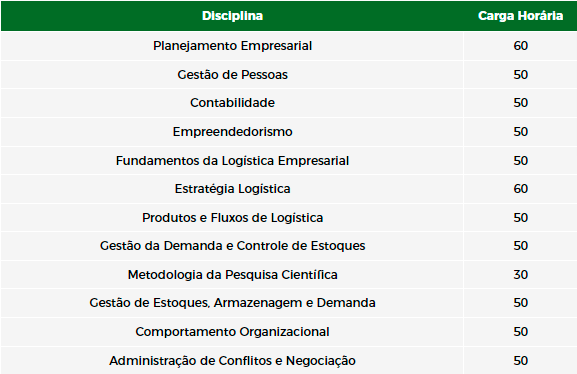Select the Estratégia Logística discipline
This screenshot has height=374, width=577.
tap(232, 189)
